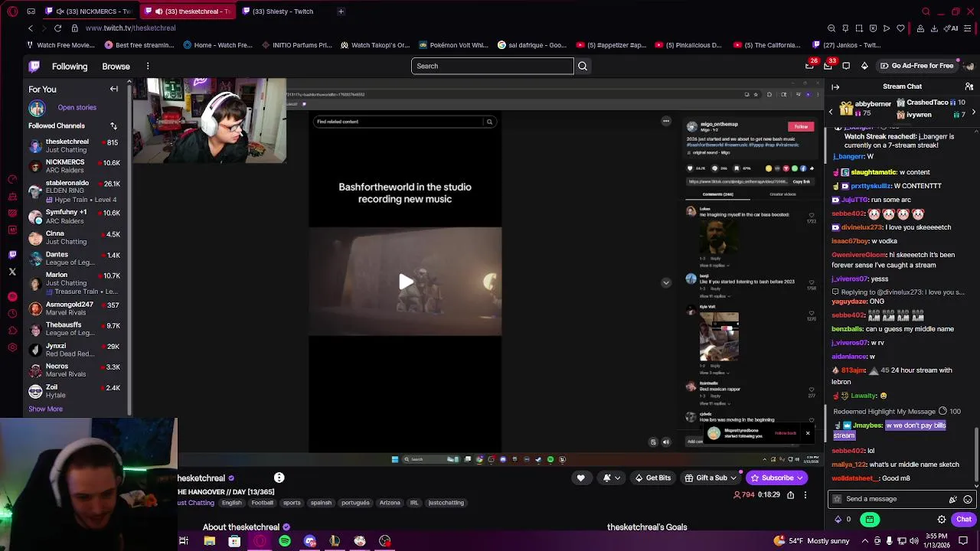The width and height of the screenshot is (980, 551).
Task: Open Spotify from Windows taskbar
Action: click(x=285, y=541)
